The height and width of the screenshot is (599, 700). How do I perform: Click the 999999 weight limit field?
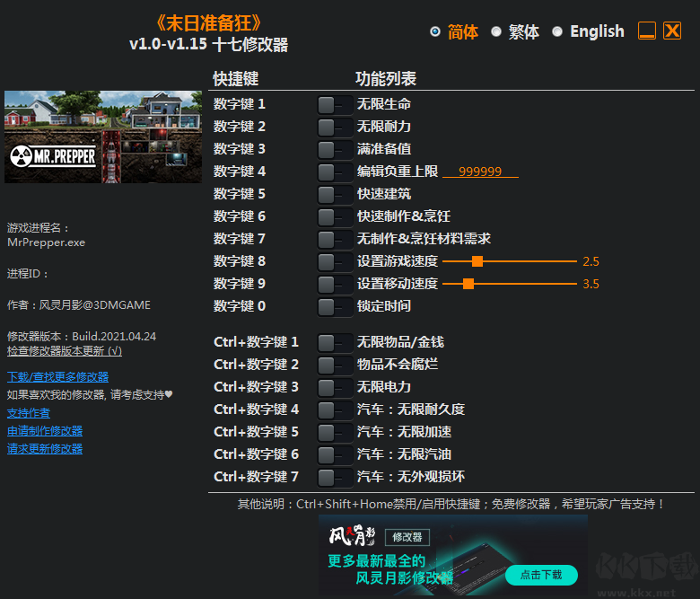pyautogui.click(x=480, y=172)
